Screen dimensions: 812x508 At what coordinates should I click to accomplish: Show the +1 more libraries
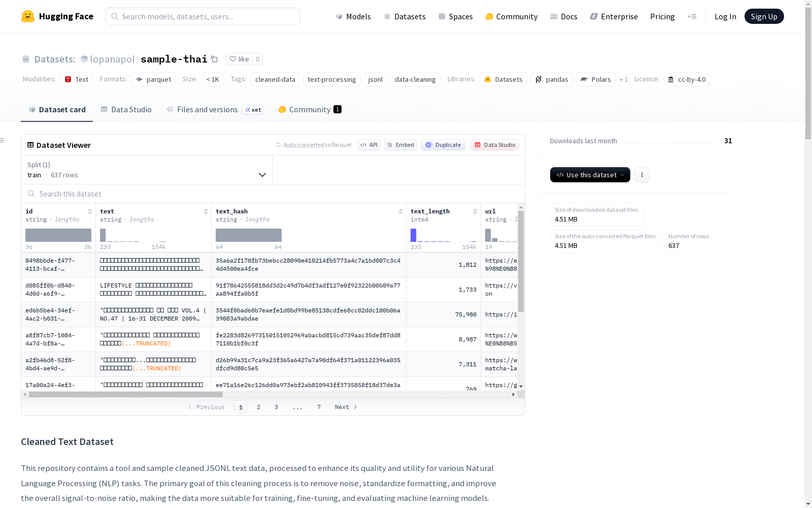[x=624, y=79]
